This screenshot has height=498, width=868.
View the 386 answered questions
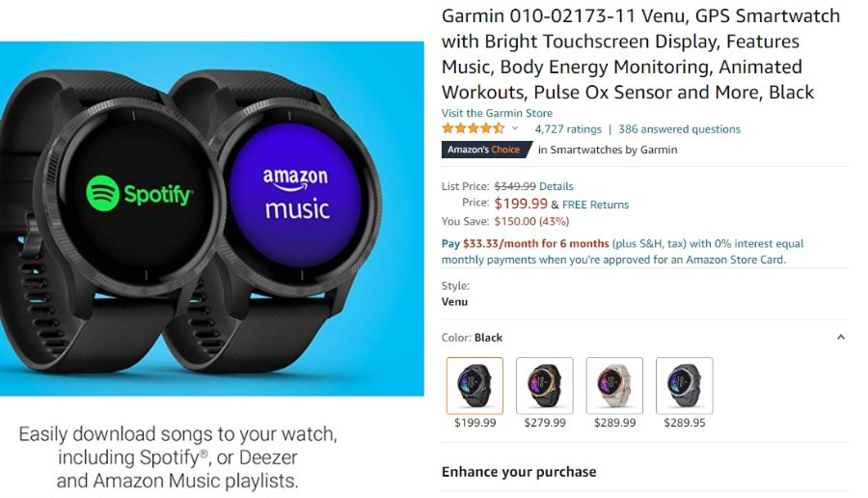[x=679, y=129]
